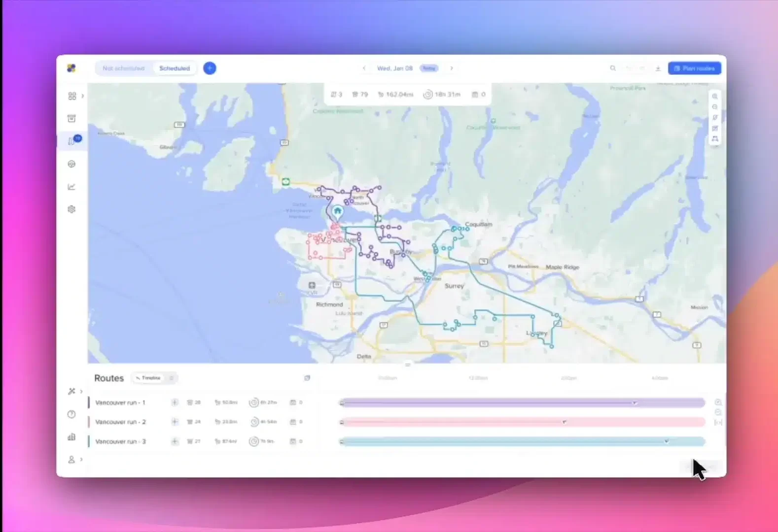Open the orders box icon in the sidebar
Image resolution: width=778 pixels, height=532 pixels.
point(71,118)
